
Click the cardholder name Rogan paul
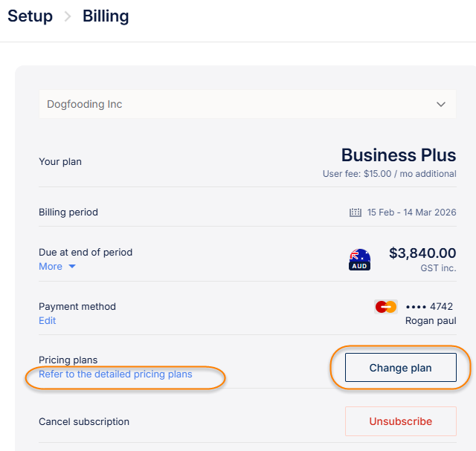tap(430, 321)
